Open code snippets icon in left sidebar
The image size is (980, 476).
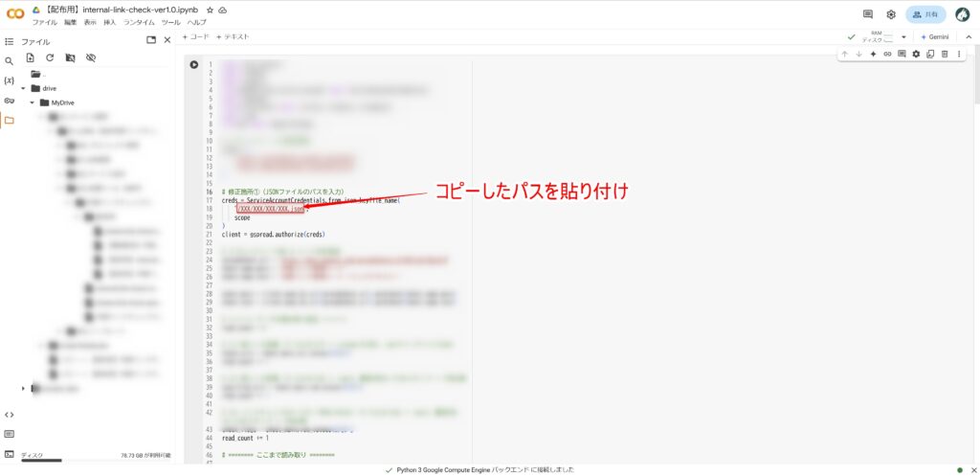(x=10, y=414)
